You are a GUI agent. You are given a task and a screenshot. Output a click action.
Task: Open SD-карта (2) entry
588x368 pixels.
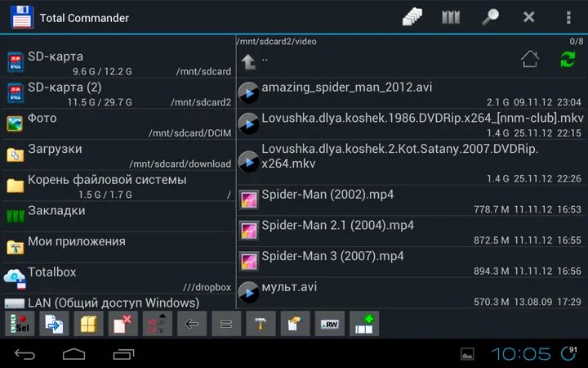[118, 93]
